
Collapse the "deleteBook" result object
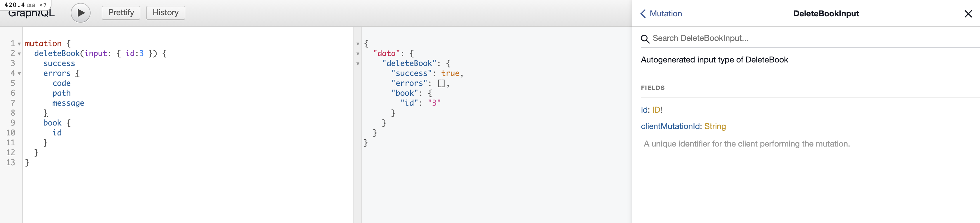(x=358, y=64)
